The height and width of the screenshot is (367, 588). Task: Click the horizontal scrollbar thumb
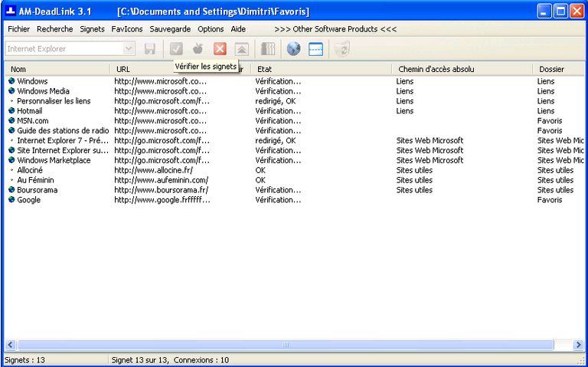286,345
